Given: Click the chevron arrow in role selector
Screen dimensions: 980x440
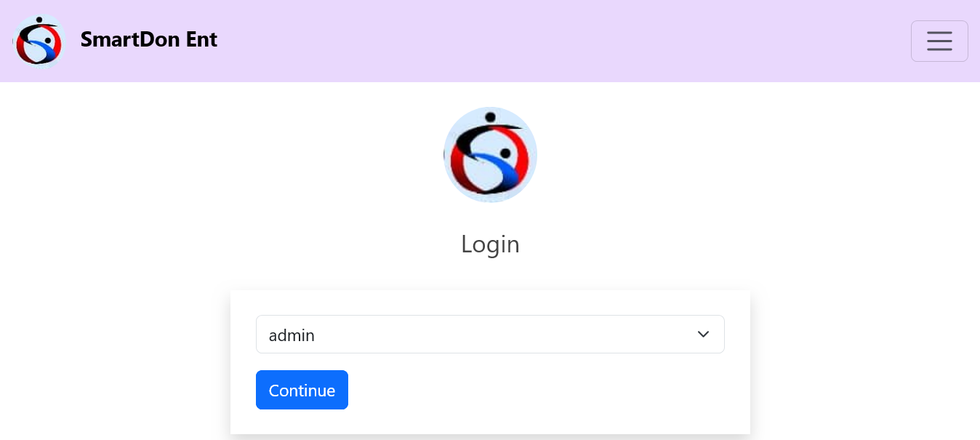Looking at the screenshot, I should pos(703,335).
